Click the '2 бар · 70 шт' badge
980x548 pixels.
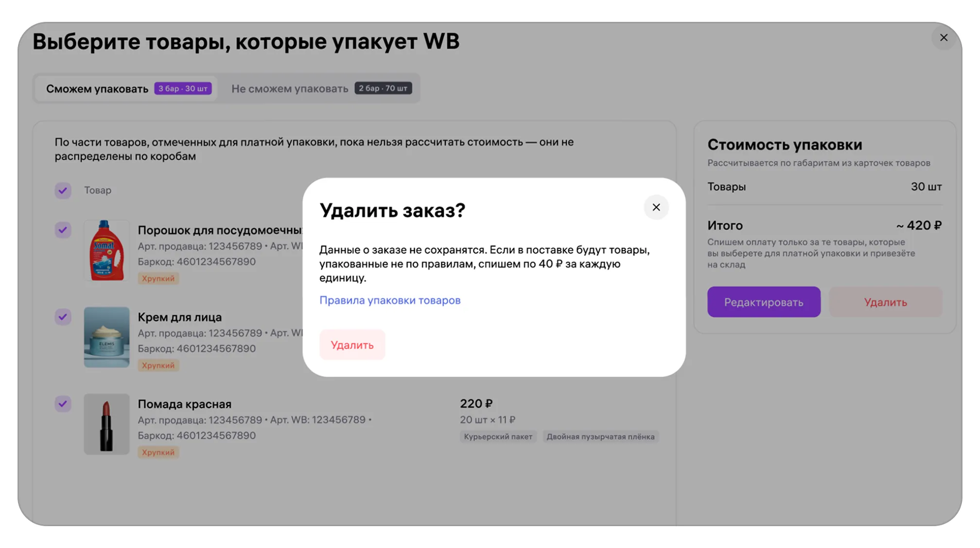tap(383, 88)
